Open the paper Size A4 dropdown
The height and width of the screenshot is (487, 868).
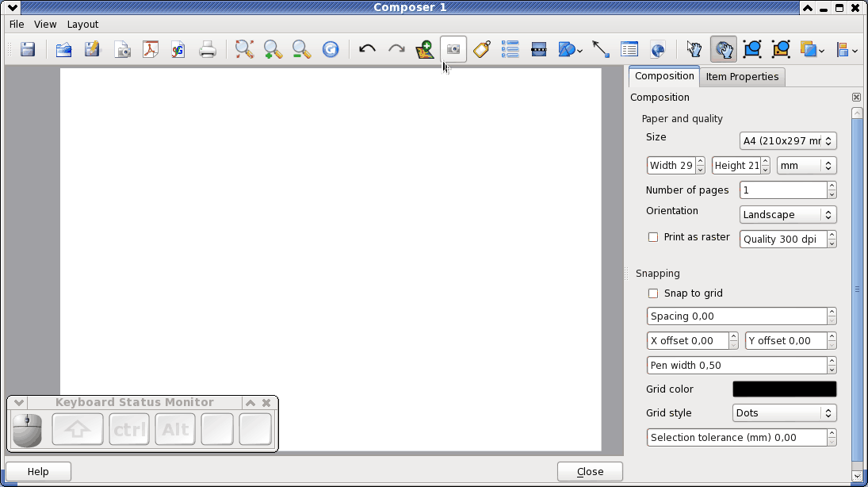tap(788, 140)
